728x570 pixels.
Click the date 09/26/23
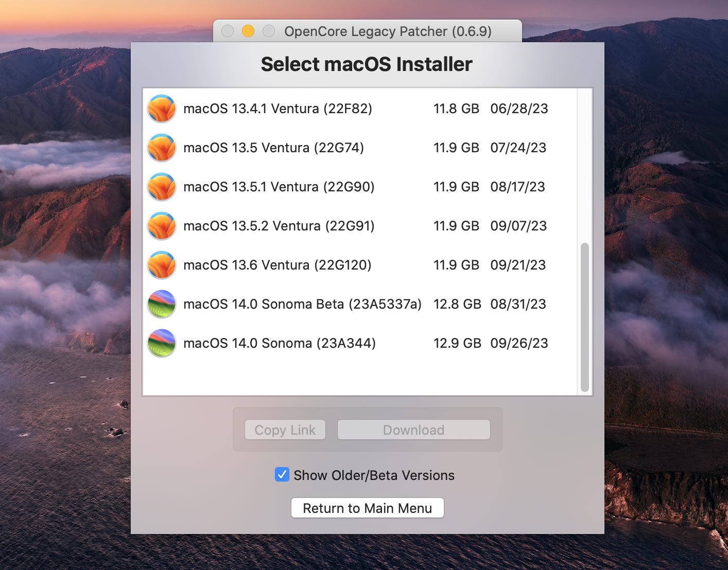(519, 343)
